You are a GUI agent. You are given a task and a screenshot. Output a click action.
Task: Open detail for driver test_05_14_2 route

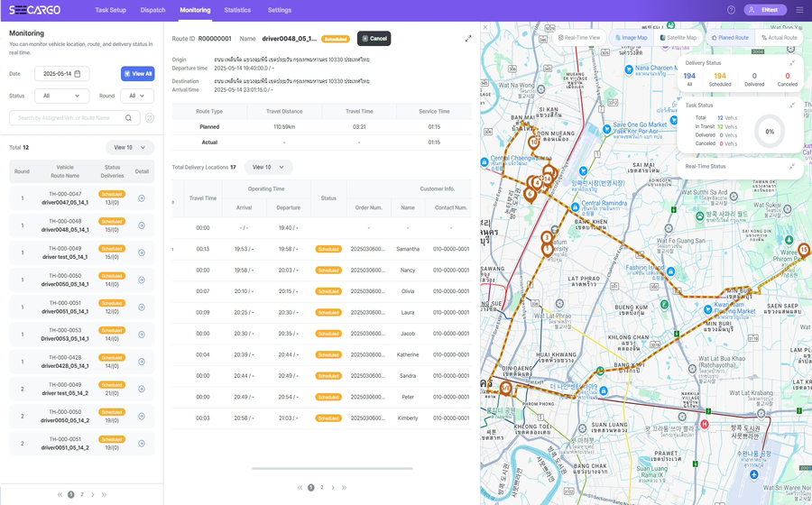[142, 389]
